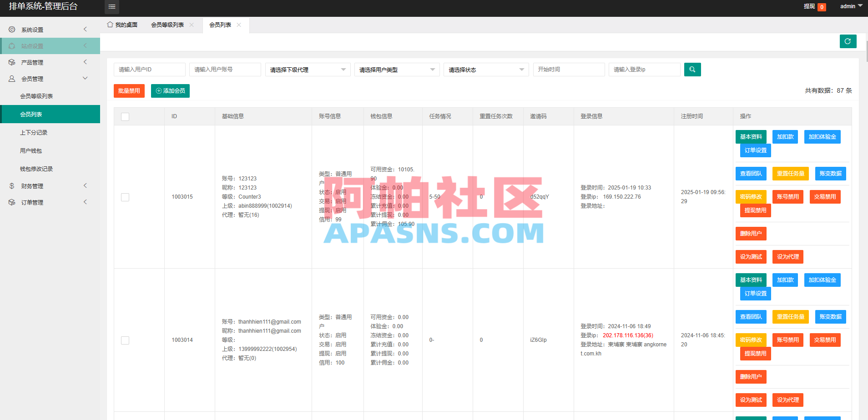Click the plus icon on 添加会员 button

[158, 90]
